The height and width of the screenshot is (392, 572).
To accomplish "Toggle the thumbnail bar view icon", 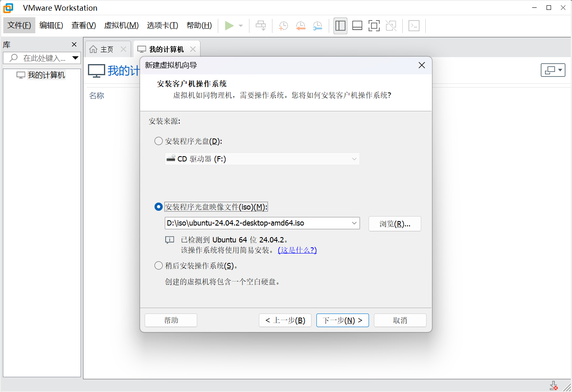I will (357, 25).
